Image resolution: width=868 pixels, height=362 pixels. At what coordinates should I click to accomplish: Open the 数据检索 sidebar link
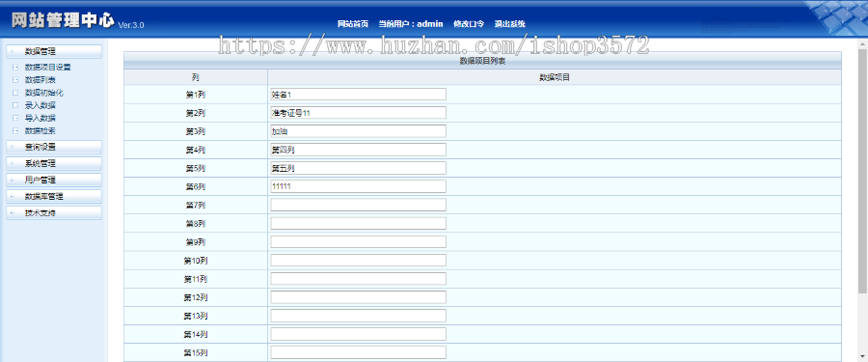(x=40, y=131)
